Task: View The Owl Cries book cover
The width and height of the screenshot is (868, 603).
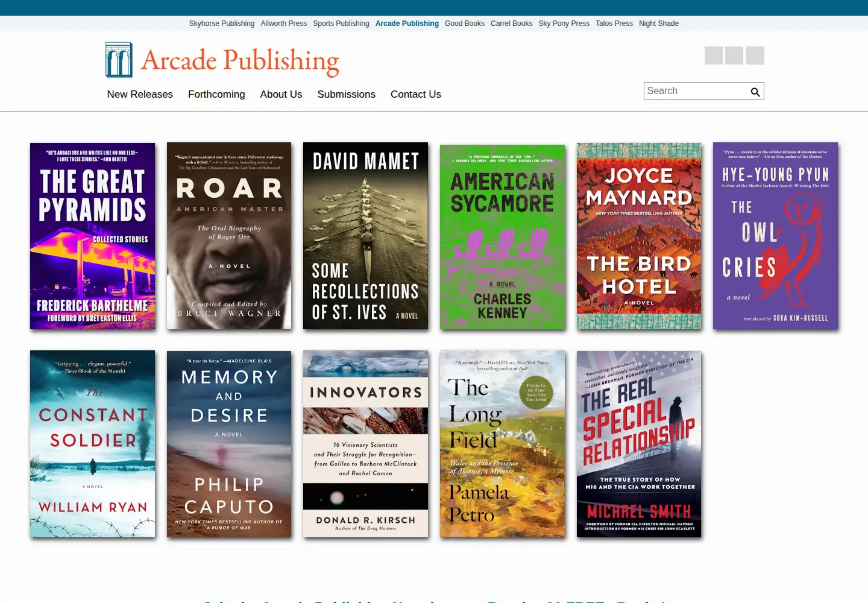Action: pyautogui.click(x=775, y=236)
